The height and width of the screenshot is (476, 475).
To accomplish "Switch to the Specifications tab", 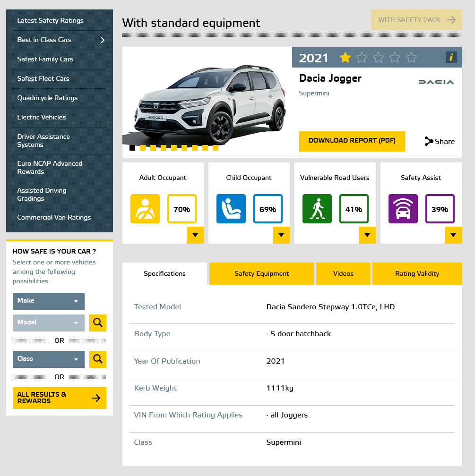I will pyautogui.click(x=165, y=273).
